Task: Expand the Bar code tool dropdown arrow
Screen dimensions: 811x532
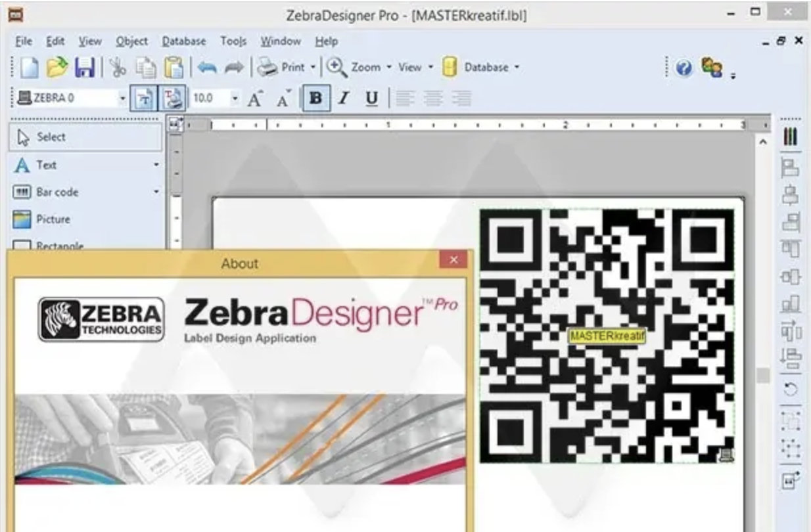Action: pyautogui.click(x=156, y=192)
